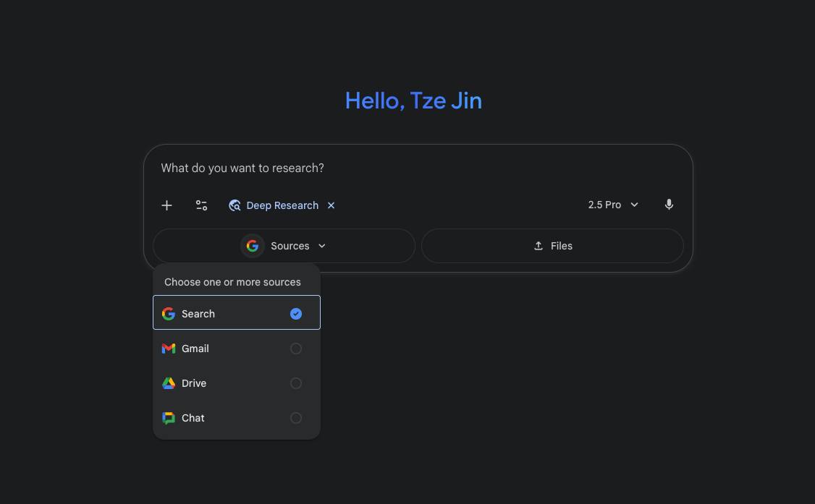Enable Drive as a research source
The height and width of the screenshot is (504, 815).
click(296, 383)
